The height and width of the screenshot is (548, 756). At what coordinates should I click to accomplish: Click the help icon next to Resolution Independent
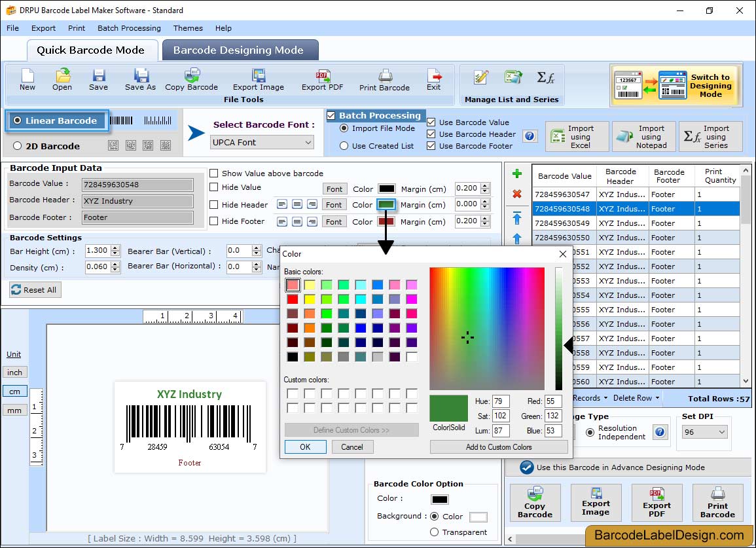click(660, 431)
